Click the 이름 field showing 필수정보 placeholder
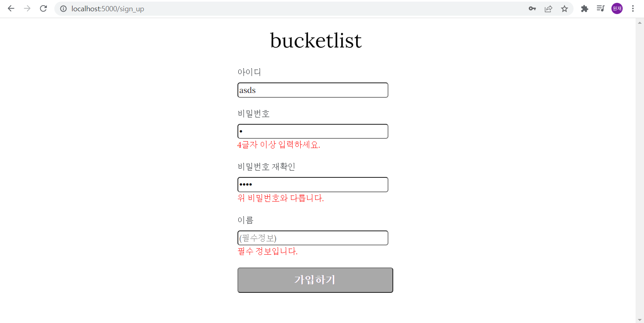The image size is (644, 323). tap(313, 238)
